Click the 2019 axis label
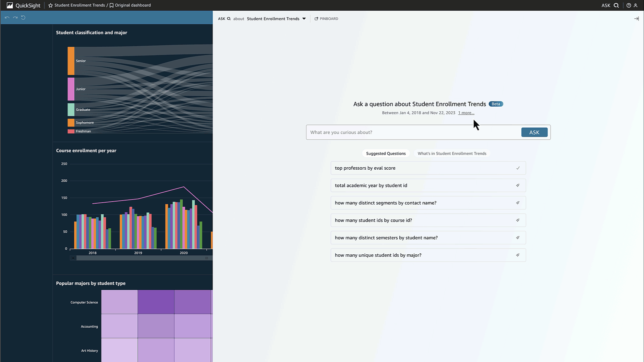 click(138, 253)
